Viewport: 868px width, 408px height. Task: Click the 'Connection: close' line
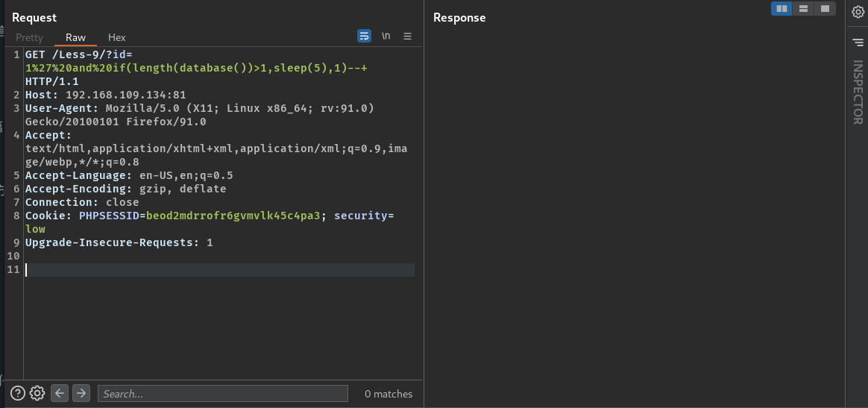click(x=82, y=202)
